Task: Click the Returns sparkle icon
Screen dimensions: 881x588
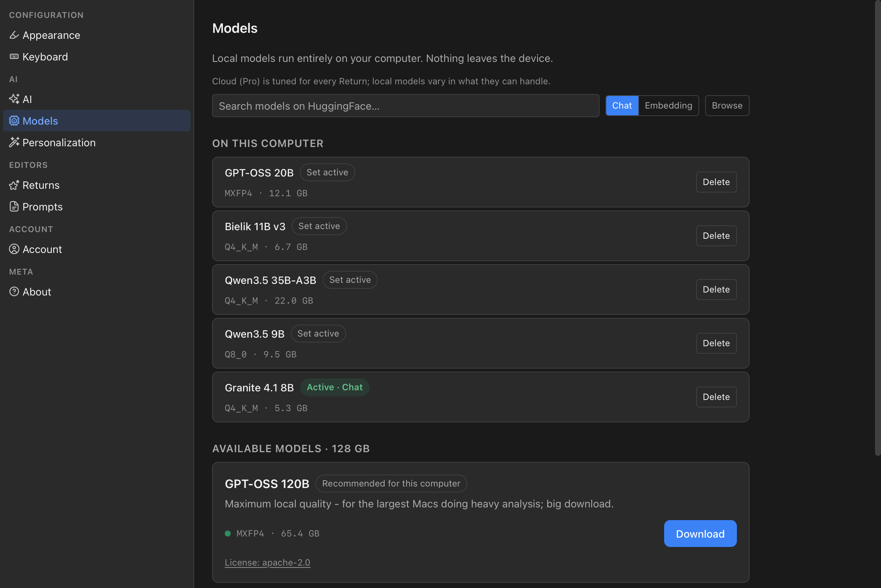Action: point(14,185)
